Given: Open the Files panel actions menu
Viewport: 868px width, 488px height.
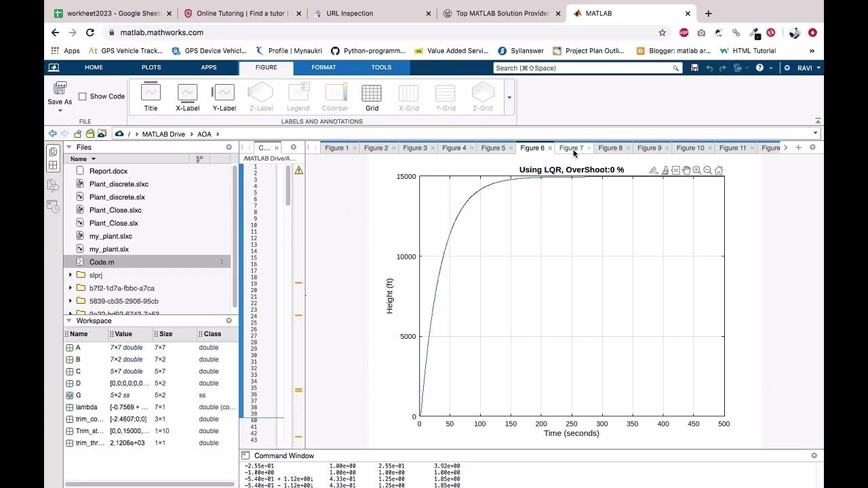Looking at the screenshot, I should point(229,147).
